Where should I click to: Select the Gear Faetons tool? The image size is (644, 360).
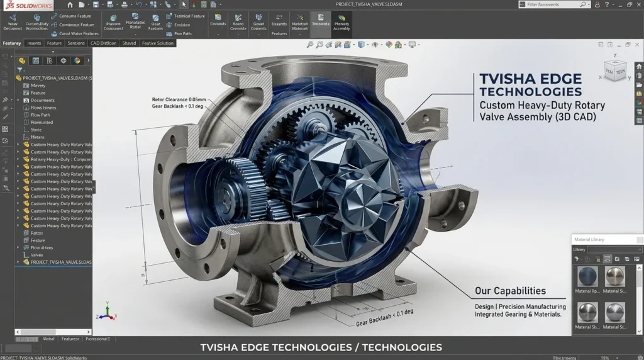point(155,23)
